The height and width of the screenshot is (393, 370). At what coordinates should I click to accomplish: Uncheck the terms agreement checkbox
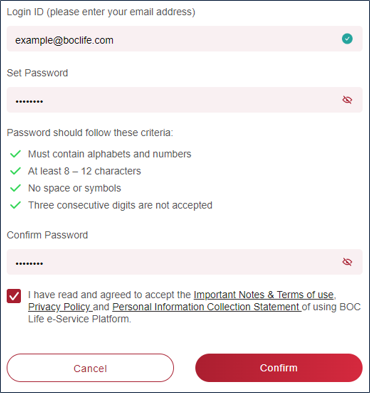click(x=14, y=296)
